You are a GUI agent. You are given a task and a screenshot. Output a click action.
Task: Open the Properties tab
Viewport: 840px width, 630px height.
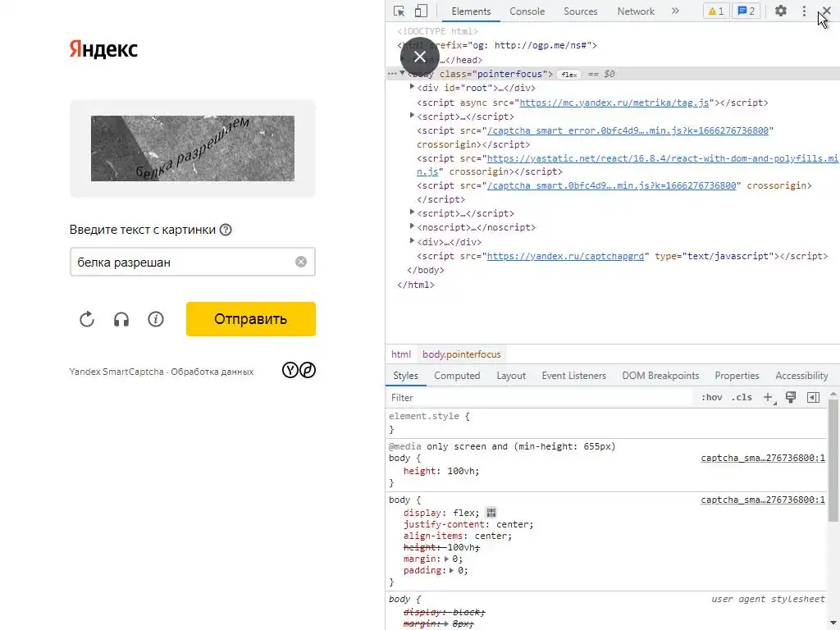(737, 376)
